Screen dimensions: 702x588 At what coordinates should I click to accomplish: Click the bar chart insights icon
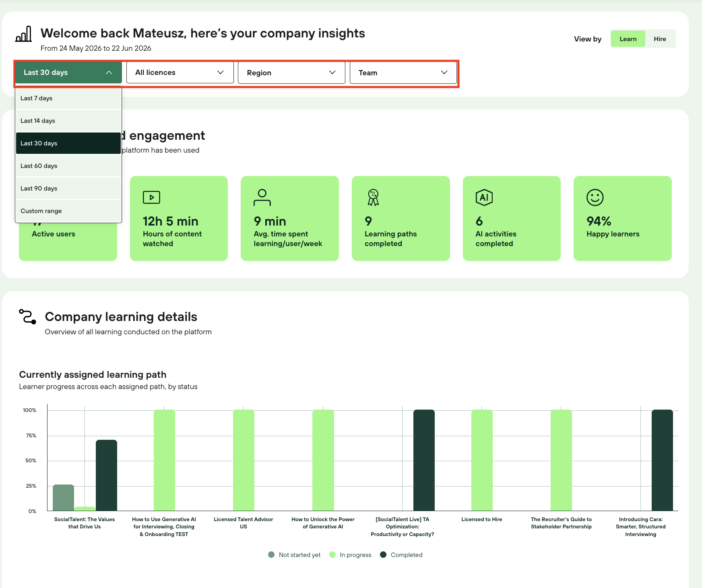tap(23, 34)
